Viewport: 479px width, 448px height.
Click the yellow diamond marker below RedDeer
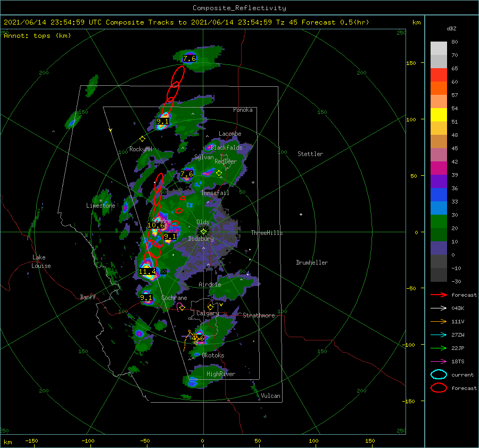pos(219,173)
